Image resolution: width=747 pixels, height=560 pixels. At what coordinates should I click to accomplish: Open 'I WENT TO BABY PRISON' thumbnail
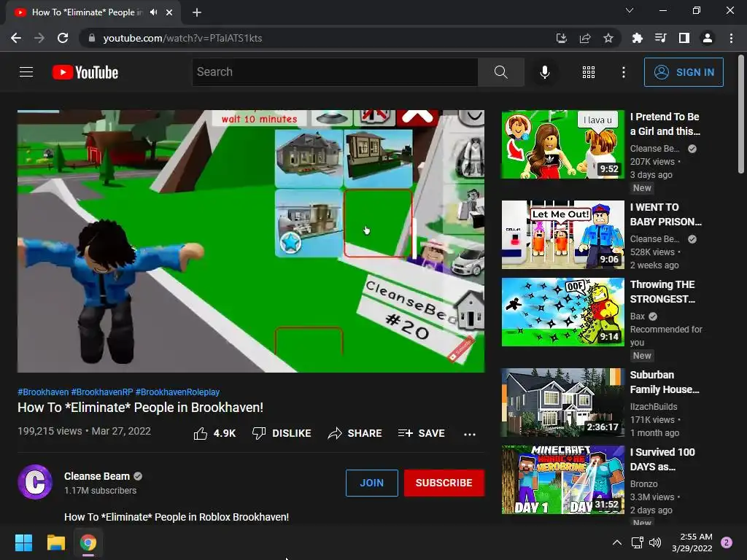(562, 235)
